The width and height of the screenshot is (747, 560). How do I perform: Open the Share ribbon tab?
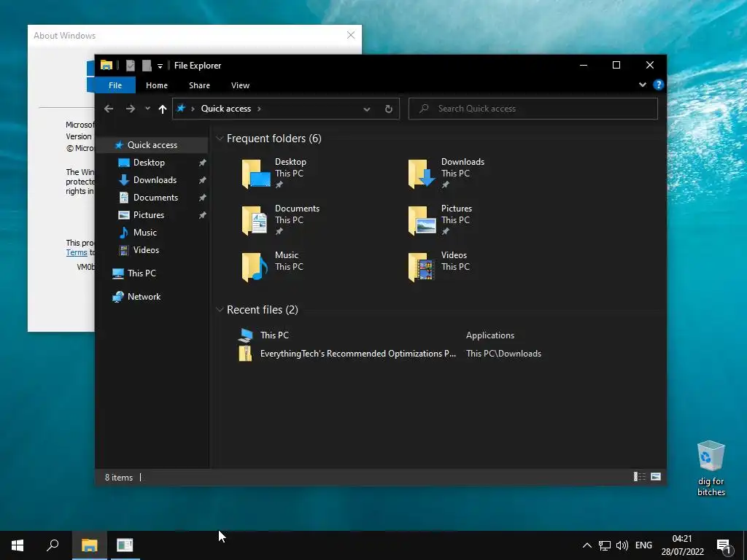(199, 85)
